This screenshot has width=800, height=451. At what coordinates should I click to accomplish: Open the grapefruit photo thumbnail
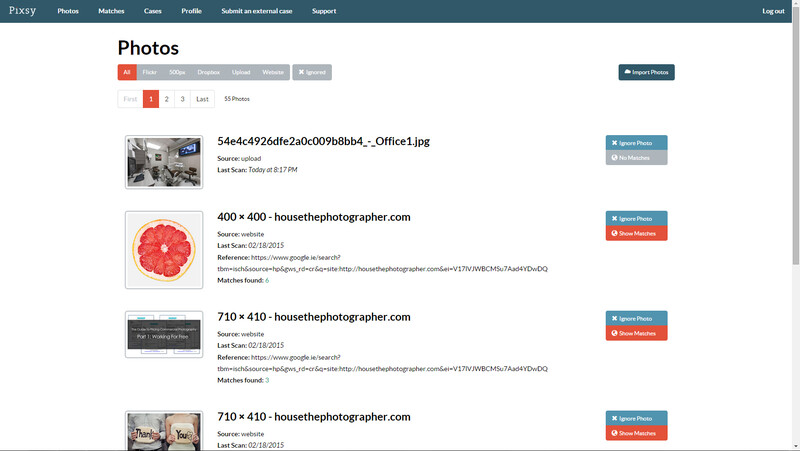164,250
